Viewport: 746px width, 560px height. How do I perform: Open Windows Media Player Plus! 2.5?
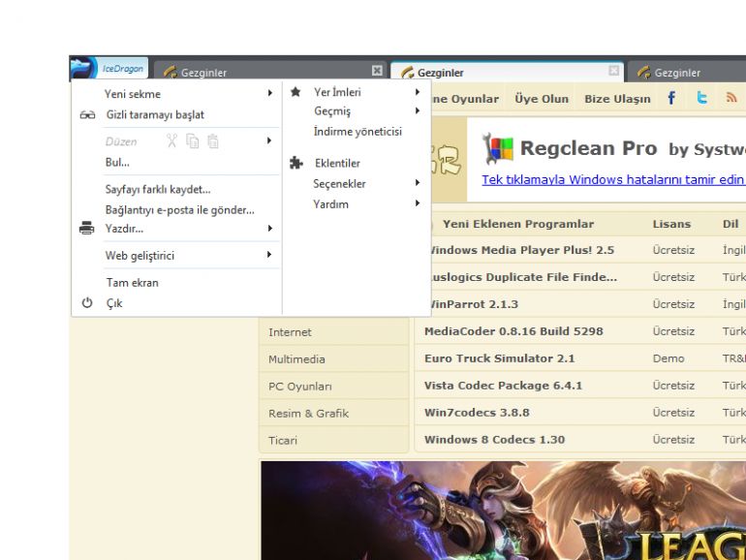coord(522,250)
